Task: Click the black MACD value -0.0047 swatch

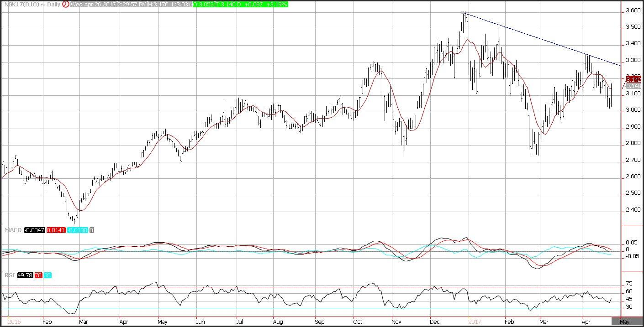Action: (x=34, y=230)
